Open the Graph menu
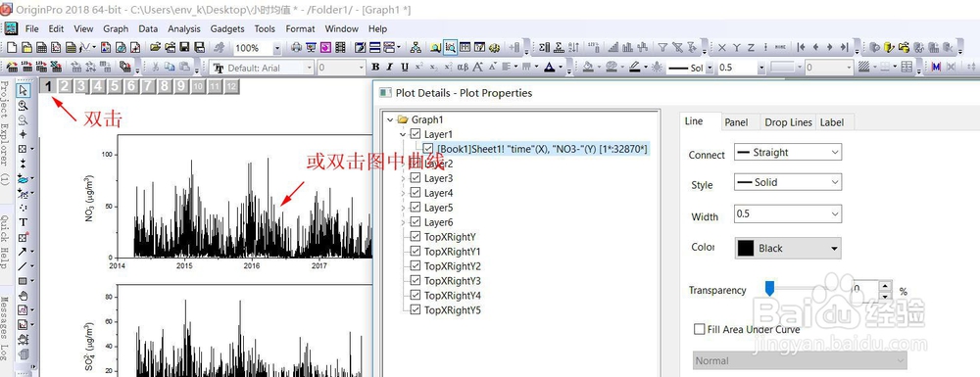 point(116,28)
